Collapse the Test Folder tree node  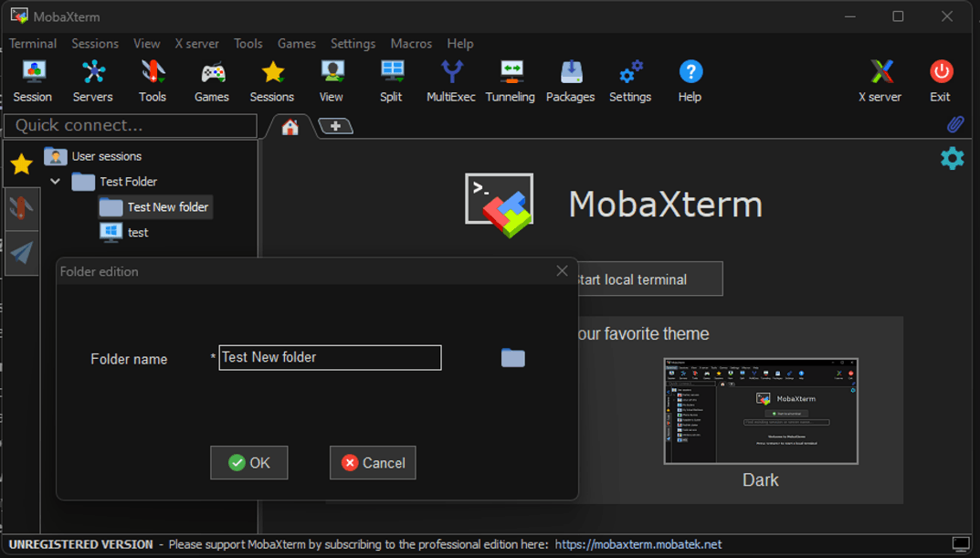[x=56, y=182]
